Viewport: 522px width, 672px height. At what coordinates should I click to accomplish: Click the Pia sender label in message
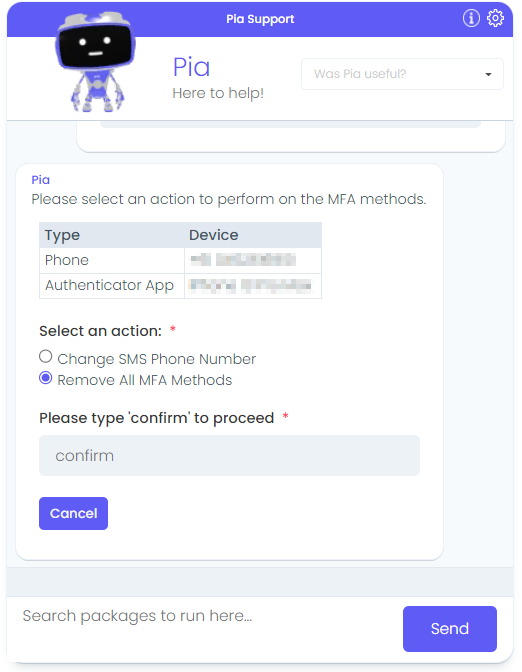tap(40, 180)
